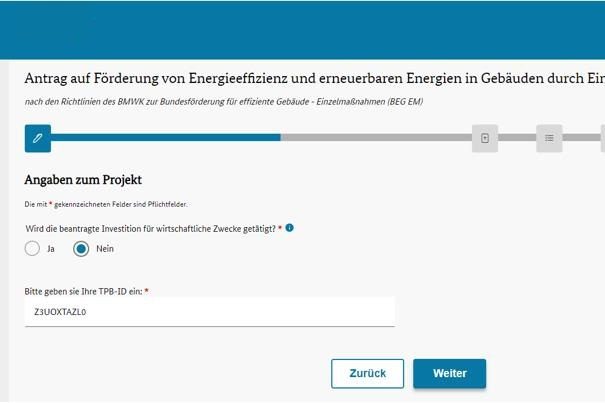
Task: Click the "Bitte geben sie Ihre TPB-ID ein" label
Action: (x=86, y=291)
